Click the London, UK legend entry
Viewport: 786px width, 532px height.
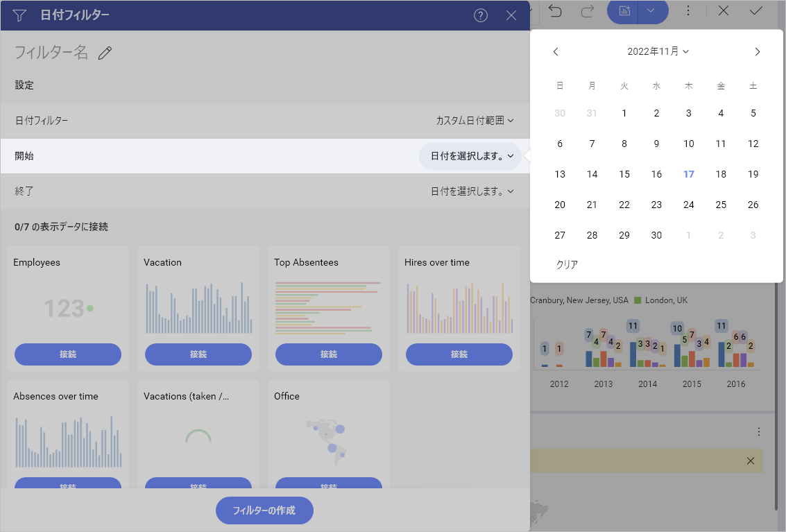pyautogui.click(x=660, y=300)
